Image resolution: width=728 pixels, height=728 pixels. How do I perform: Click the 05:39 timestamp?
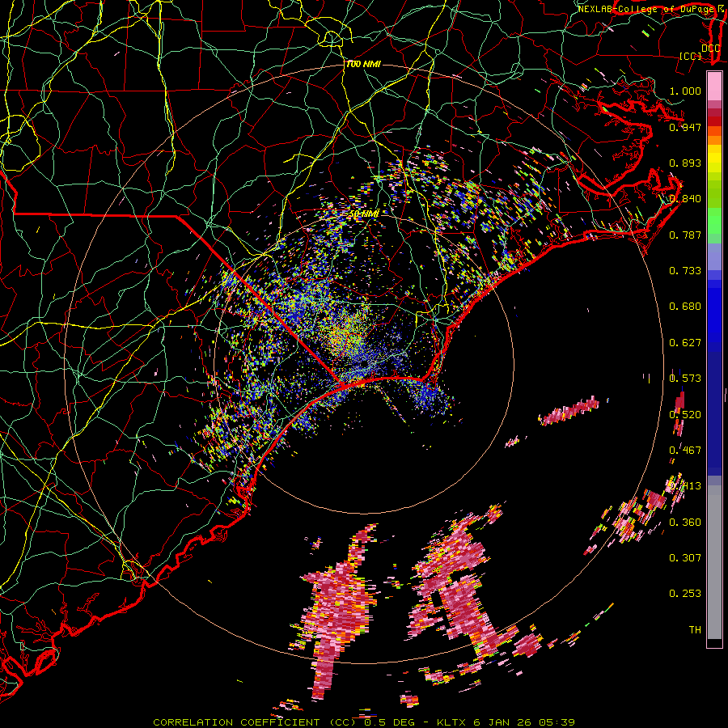pyautogui.click(x=557, y=722)
